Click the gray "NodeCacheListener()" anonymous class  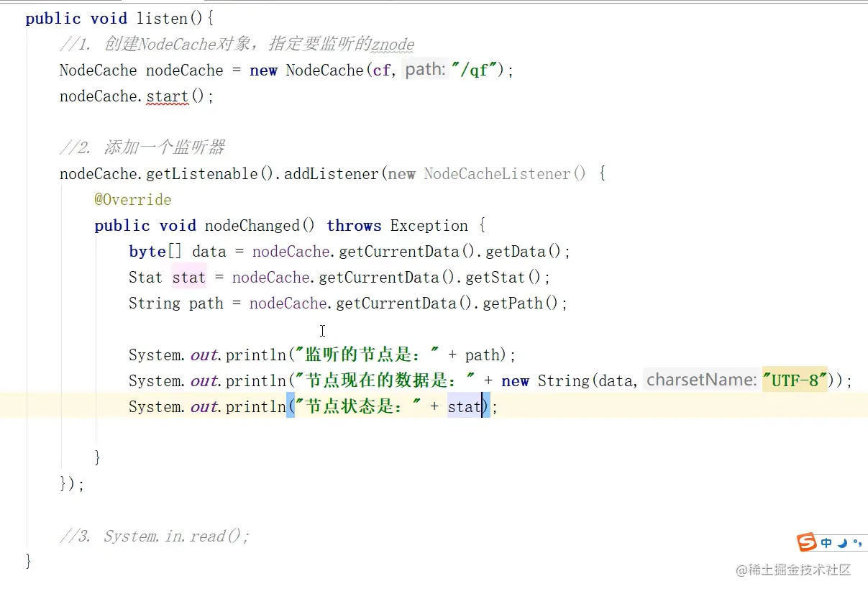pyautogui.click(x=505, y=174)
